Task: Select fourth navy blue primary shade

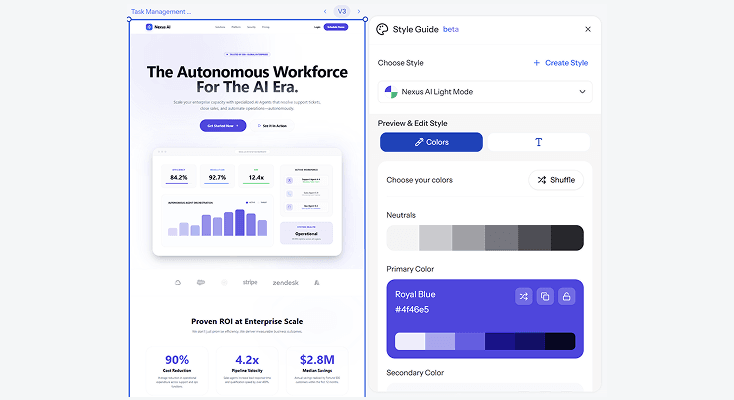Action: point(500,341)
